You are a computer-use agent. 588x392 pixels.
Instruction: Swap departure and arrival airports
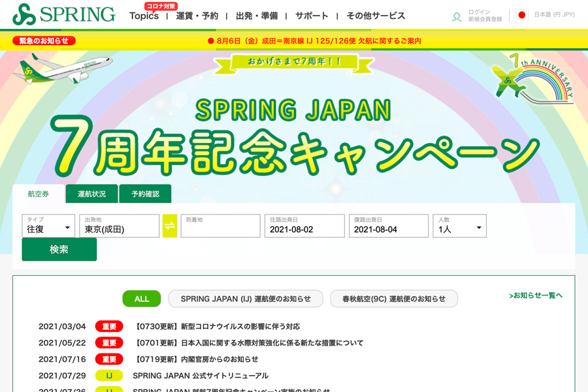[x=170, y=226]
